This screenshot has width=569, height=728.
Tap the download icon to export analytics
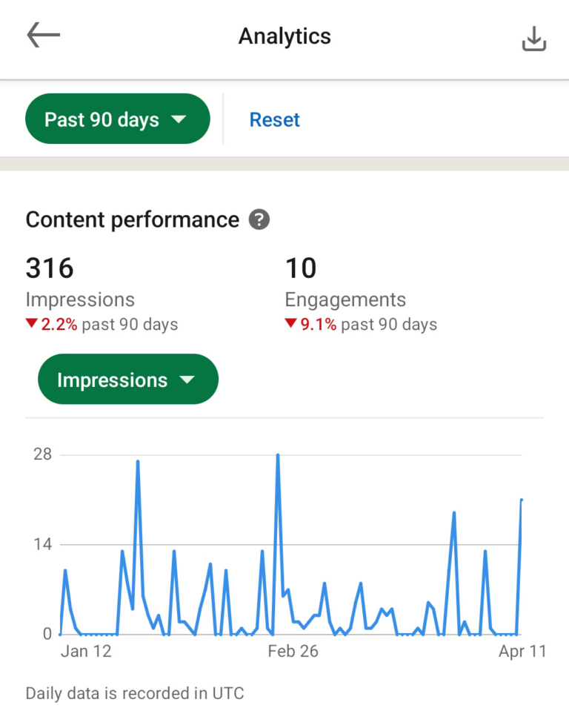click(x=533, y=38)
